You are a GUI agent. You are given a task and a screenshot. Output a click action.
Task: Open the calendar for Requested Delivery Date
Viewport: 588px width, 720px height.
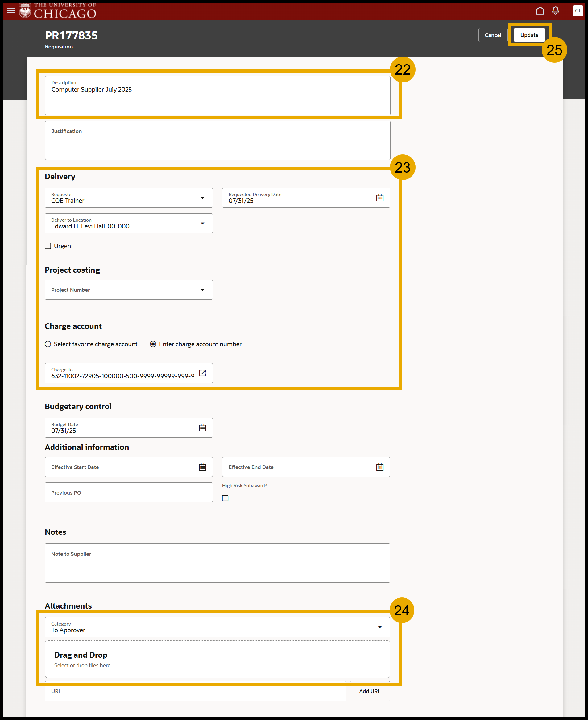(x=380, y=198)
